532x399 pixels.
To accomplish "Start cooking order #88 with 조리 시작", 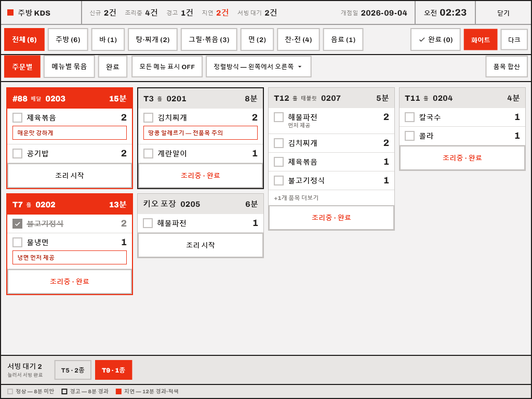I will pyautogui.click(x=70, y=176).
